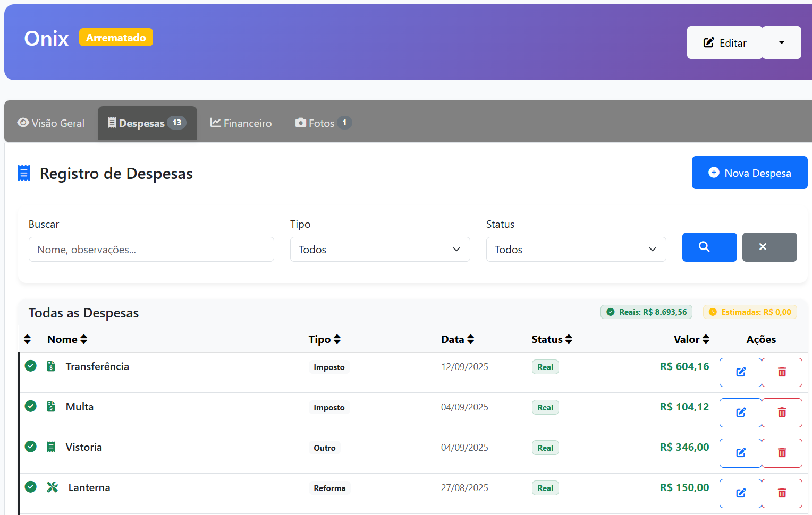Click the edit icon for Lanterna row
This screenshot has height=515, width=812.
point(740,493)
